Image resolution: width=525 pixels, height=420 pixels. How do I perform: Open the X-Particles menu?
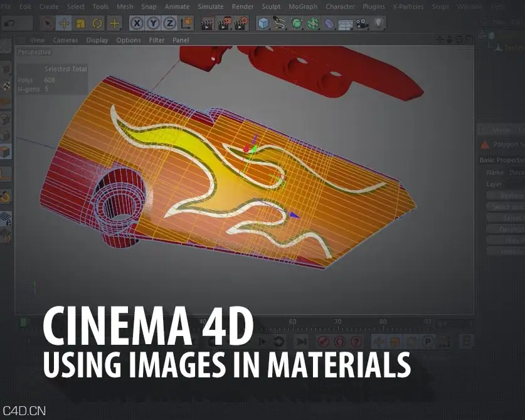[x=408, y=6]
